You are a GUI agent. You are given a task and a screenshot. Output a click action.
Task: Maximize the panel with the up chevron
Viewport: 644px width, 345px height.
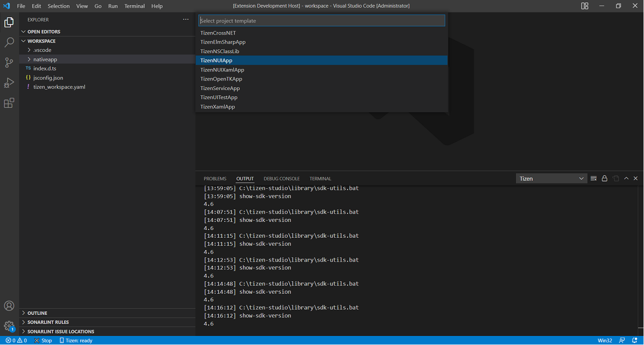[x=626, y=178]
